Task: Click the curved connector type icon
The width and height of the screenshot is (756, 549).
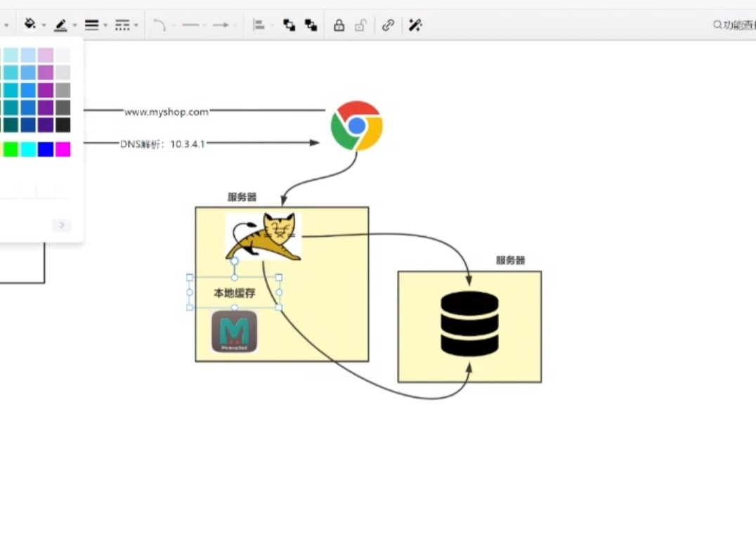Action: (x=159, y=25)
